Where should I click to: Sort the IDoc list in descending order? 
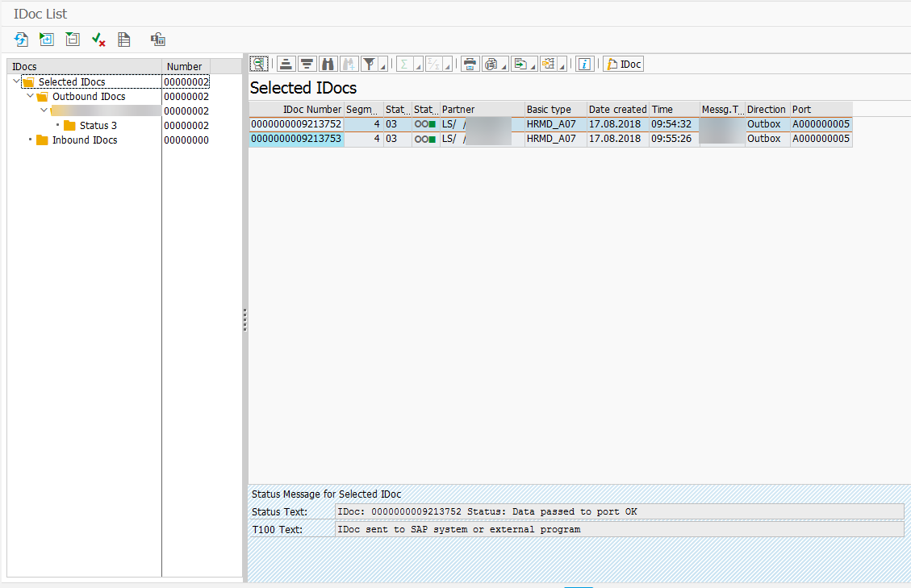coord(307,65)
